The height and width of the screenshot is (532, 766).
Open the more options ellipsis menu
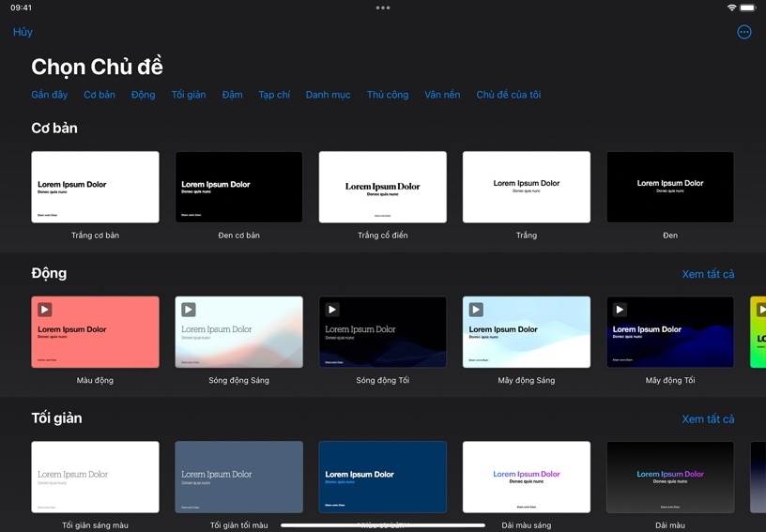point(744,32)
